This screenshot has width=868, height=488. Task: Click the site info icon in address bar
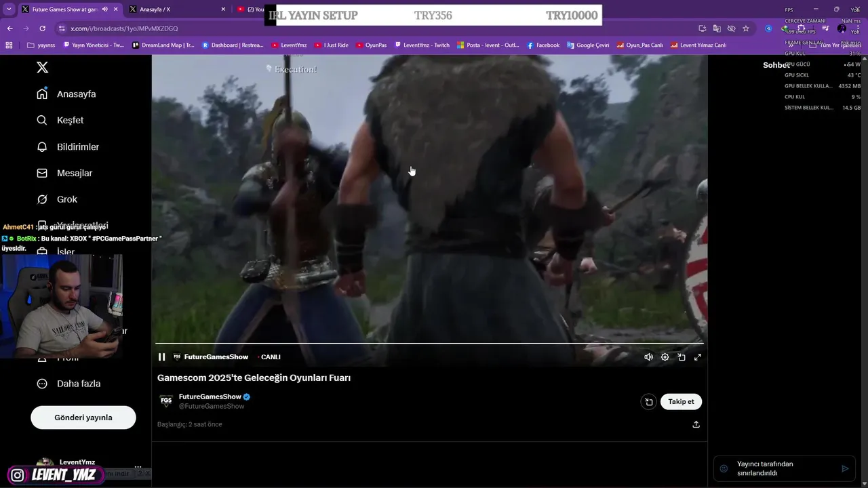pos(62,28)
